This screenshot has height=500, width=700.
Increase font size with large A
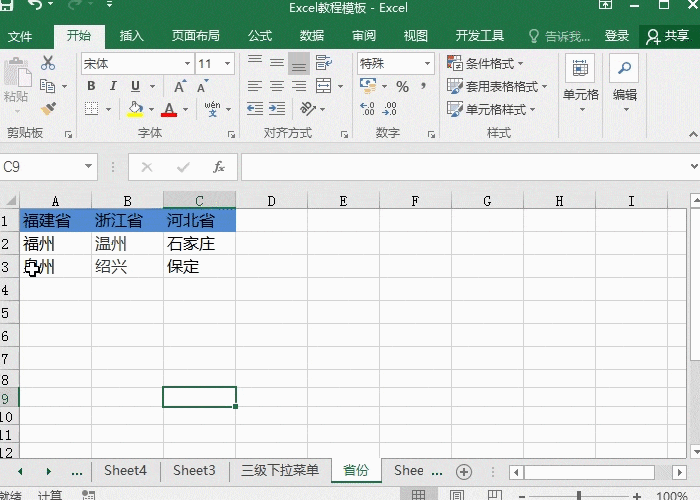click(180, 86)
